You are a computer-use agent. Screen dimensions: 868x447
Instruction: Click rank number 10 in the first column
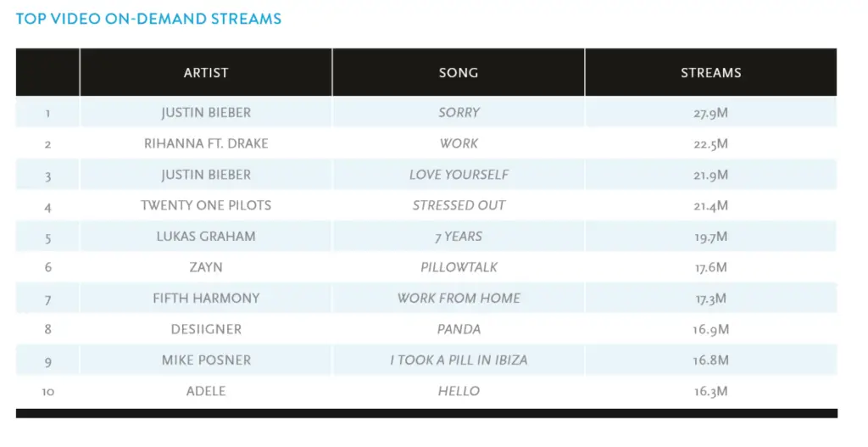click(48, 392)
